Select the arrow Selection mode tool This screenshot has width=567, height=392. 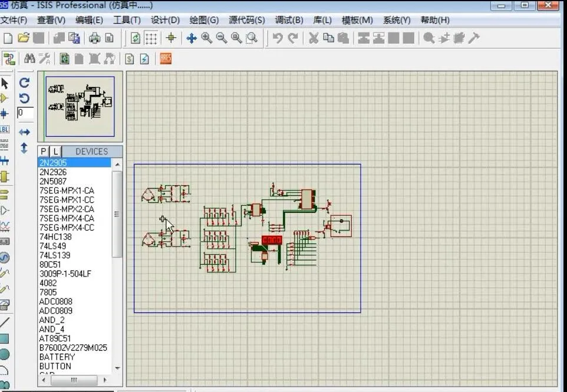tap(5, 83)
